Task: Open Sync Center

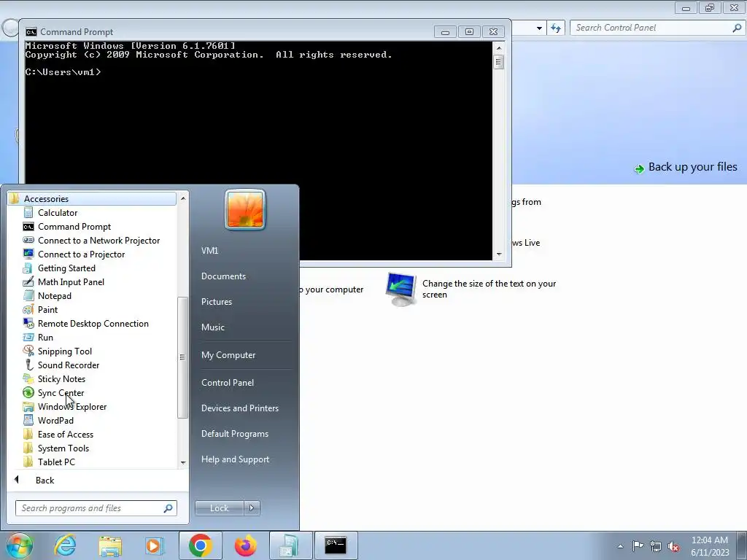Action: pos(61,392)
